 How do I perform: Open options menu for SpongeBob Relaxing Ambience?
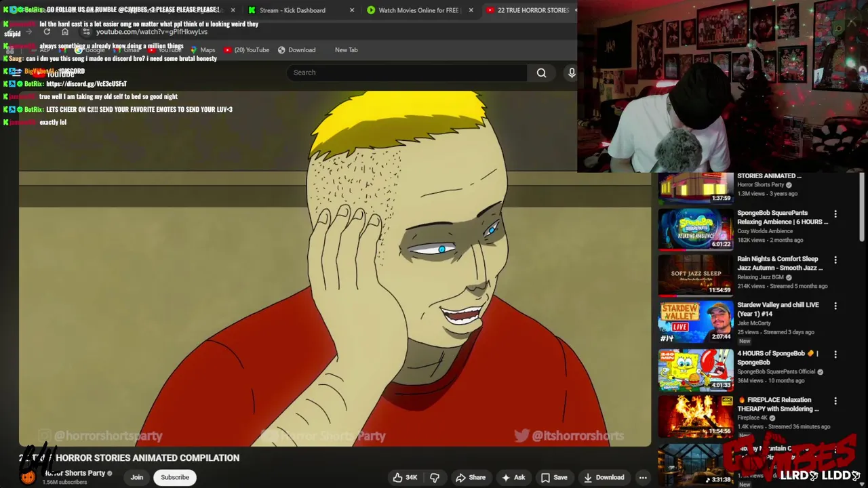tap(835, 213)
